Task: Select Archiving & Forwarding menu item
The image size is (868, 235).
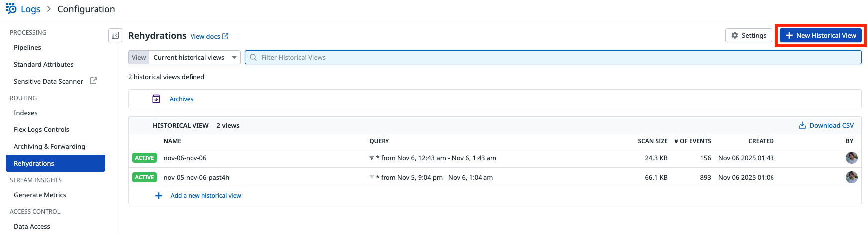Action: (x=49, y=146)
